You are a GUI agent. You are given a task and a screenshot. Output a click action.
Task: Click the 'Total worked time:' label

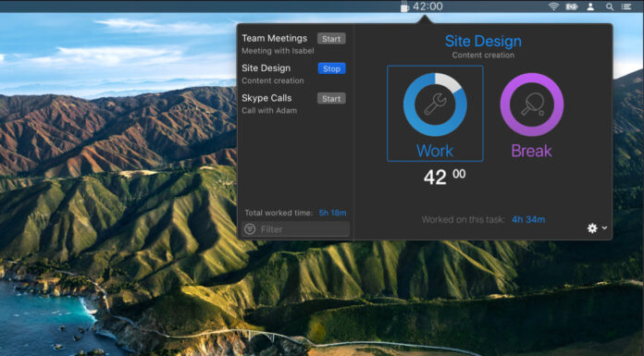coord(279,213)
